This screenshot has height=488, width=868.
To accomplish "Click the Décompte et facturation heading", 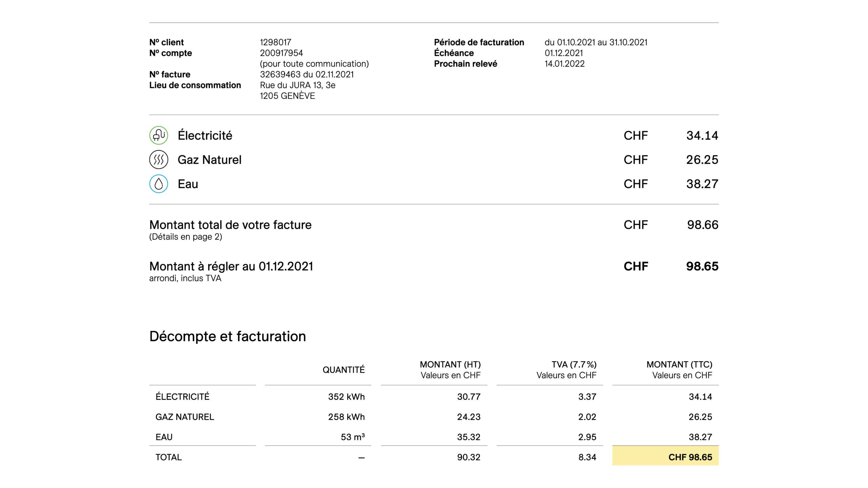I will [228, 337].
